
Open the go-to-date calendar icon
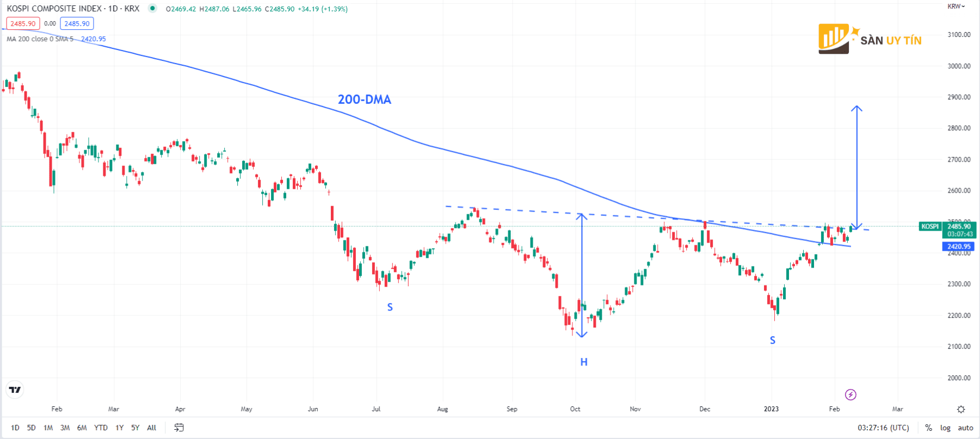178,428
